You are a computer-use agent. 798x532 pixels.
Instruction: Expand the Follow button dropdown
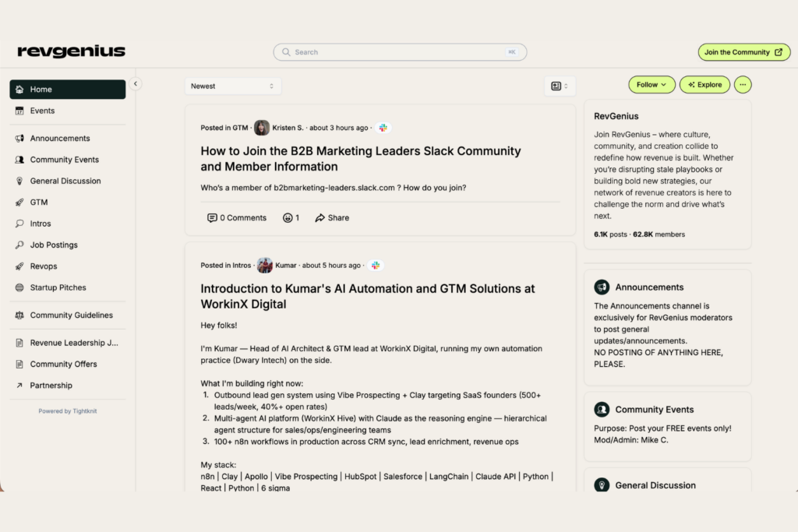click(x=664, y=84)
